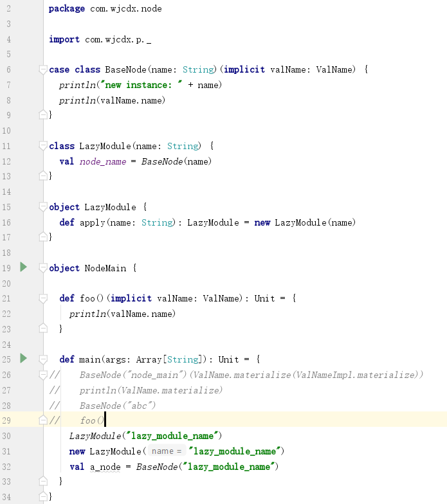Viewport: 447px width, 504px height.
Task: Click new LazyModule(name) expression
Action: click(x=305, y=222)
